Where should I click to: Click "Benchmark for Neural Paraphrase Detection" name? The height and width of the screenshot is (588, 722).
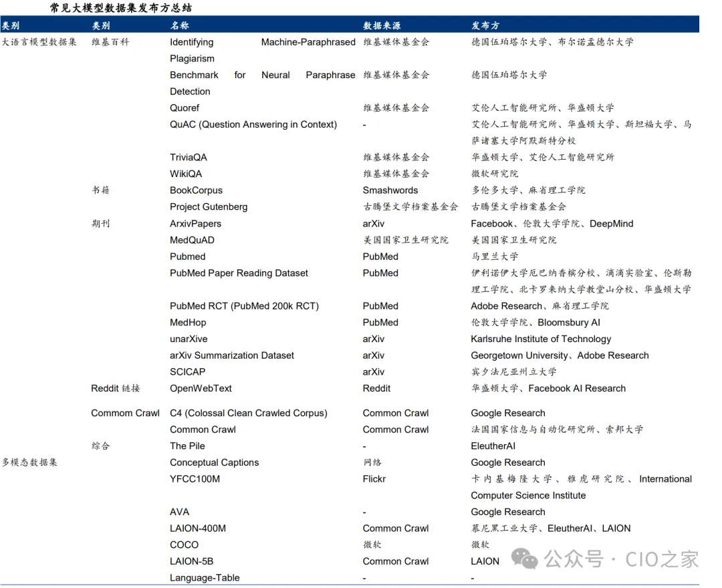coord(263,83)
